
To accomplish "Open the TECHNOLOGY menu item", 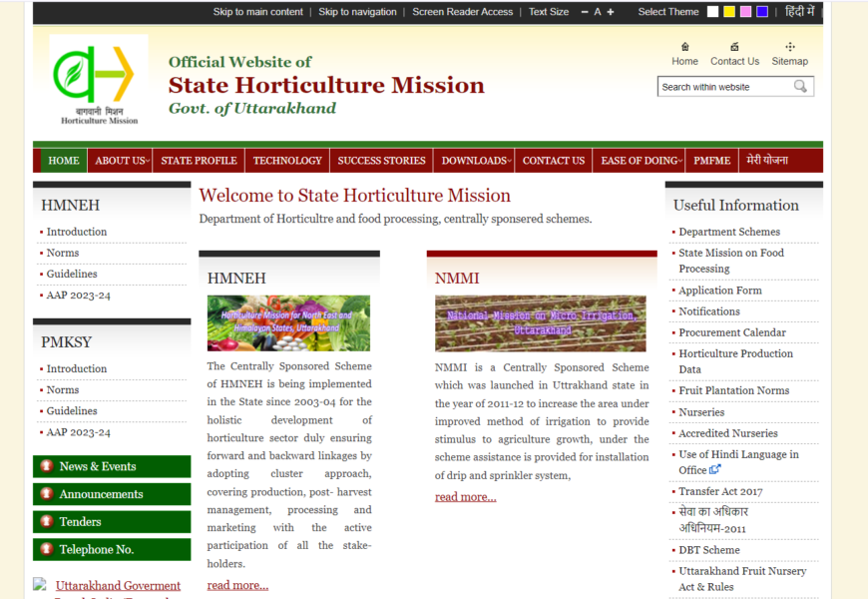I will pyautogui.click(x=287, y=161).
